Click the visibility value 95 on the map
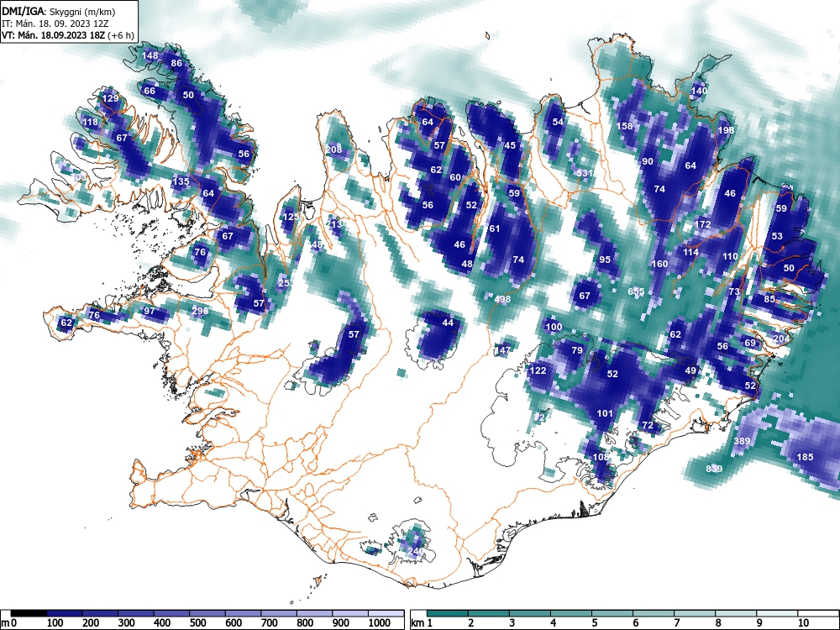 [605, 260]
